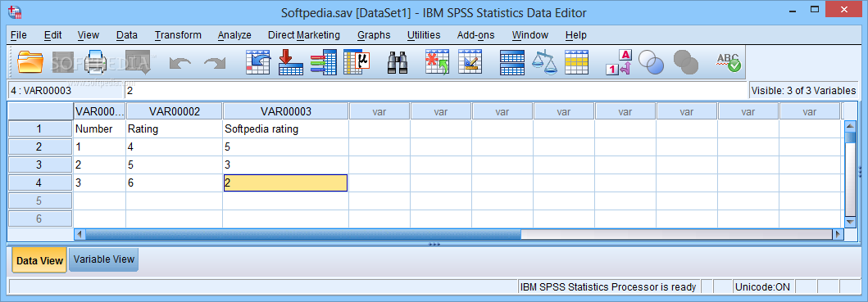The width and height of the screenshot is (868, 302).
Task: Select the Data View tab
Action: click(39, 260)
